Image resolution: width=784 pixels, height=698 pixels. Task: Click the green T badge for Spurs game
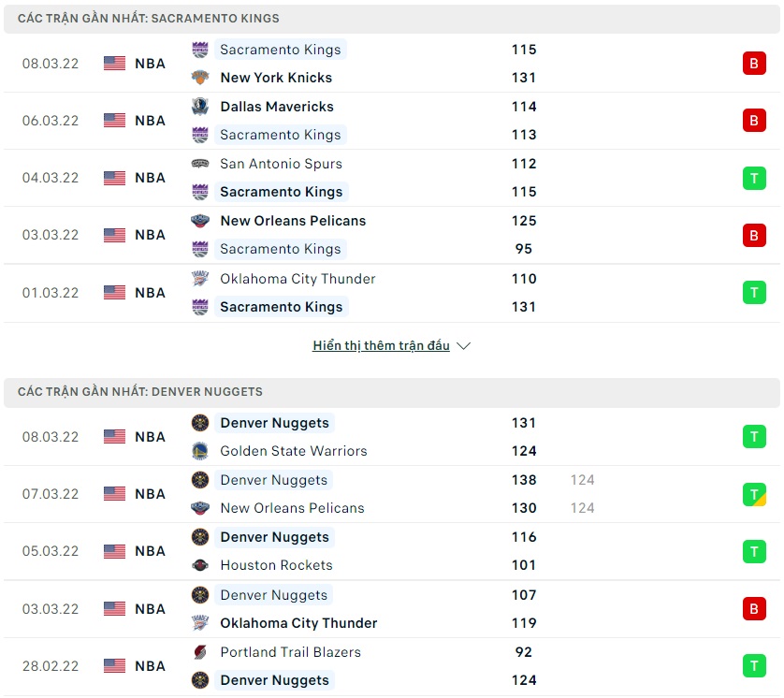pos(754,178)
